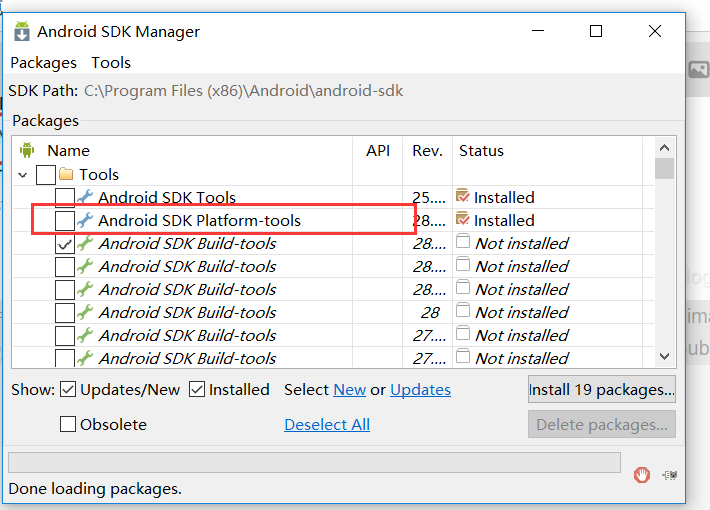The height and width of the screenshot is (510, 710).
Task: Click the Packages section label above the list
Action: tap(45, 120)
